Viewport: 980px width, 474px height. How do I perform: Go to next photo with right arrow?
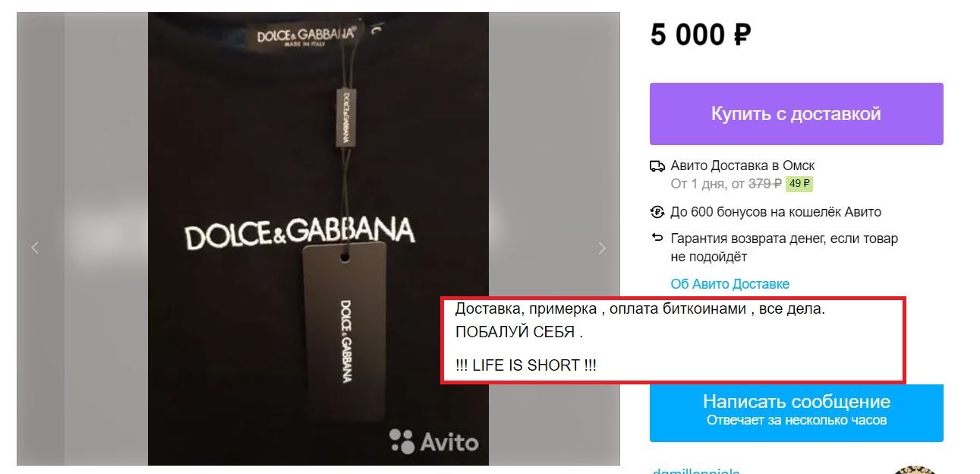pyautogui.click(x=602, y=248)
